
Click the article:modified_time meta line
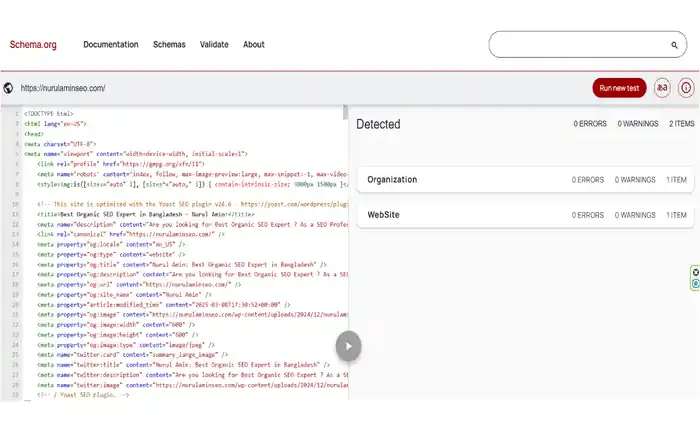(x=163, y=305)
